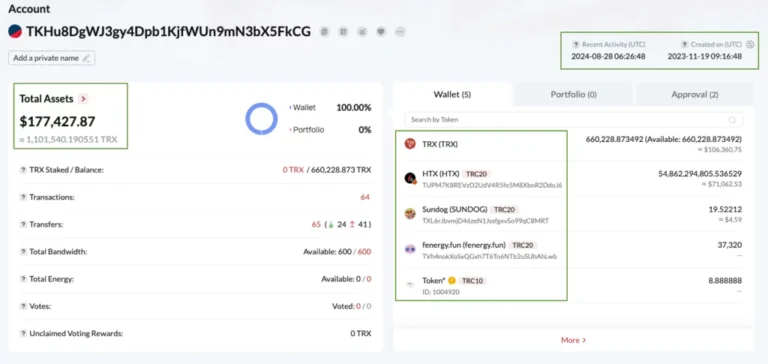This screenshot has height=364, width=768.
Task: Click the 0 TRX staked value
Action: coord(293,170)
